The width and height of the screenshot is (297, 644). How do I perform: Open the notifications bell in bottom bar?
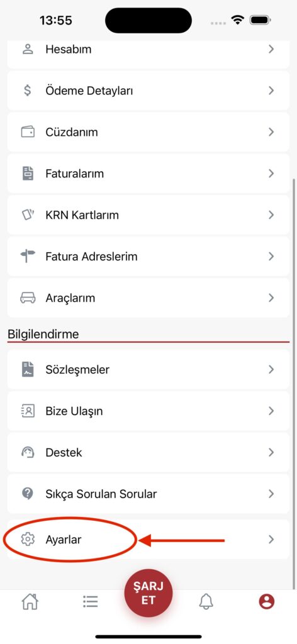pyautogui.click(x=206, y=602)
